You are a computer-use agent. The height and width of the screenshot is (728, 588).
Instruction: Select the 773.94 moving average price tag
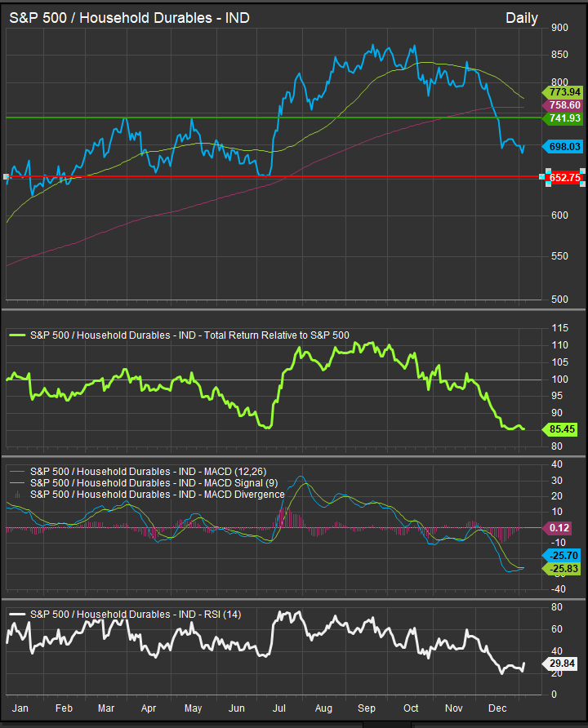[562, 92]
